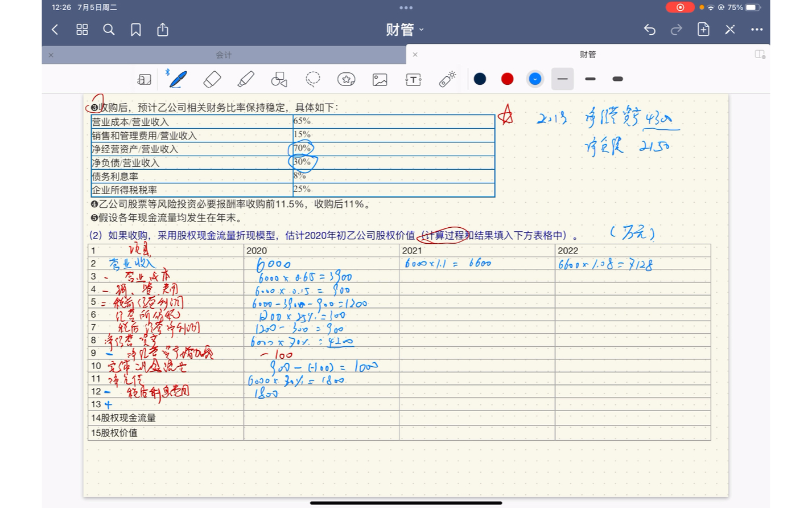Select the Pen tool
This screenshot has height=508, width=812.
tap(178, 79)
